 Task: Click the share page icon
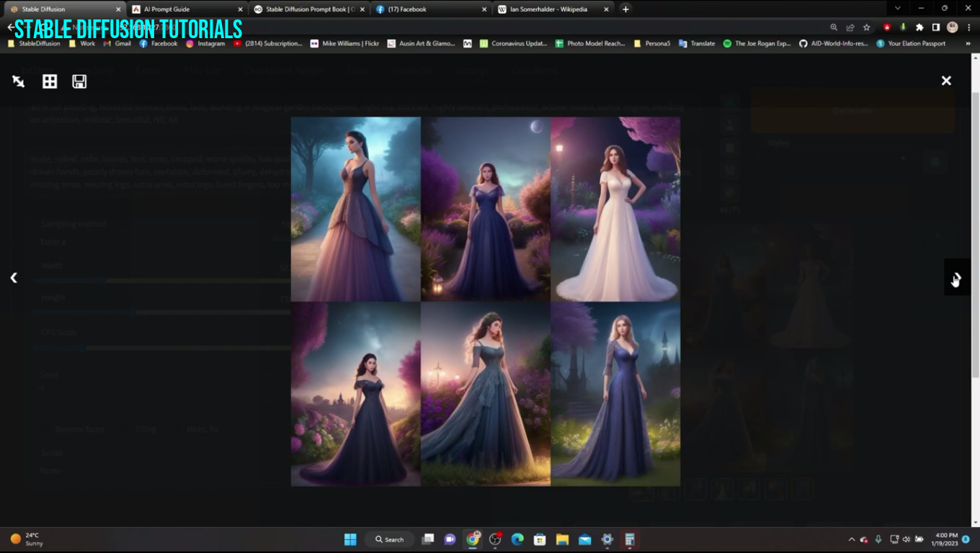tap(850, 27)
